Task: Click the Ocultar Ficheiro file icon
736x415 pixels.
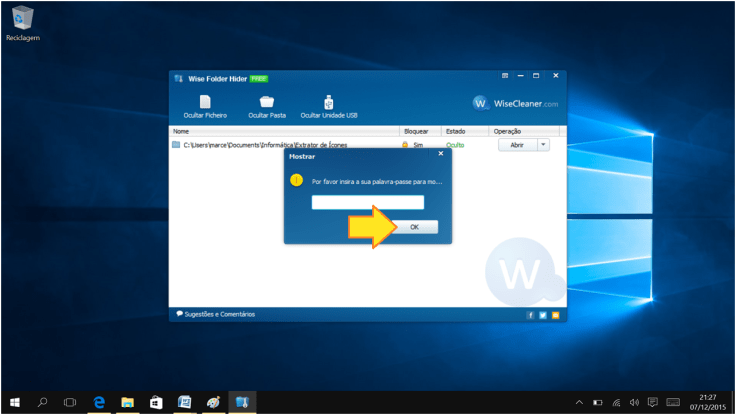Action: [204, 102]
